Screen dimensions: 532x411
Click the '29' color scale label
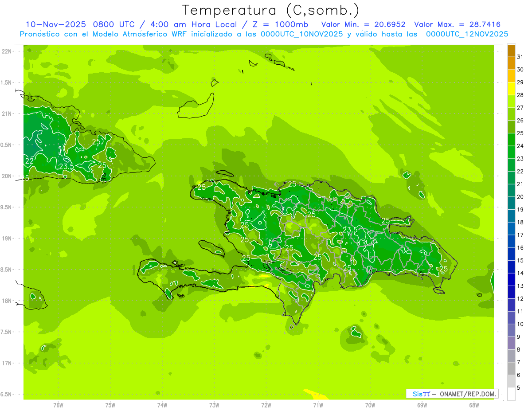tap(520, 82)
